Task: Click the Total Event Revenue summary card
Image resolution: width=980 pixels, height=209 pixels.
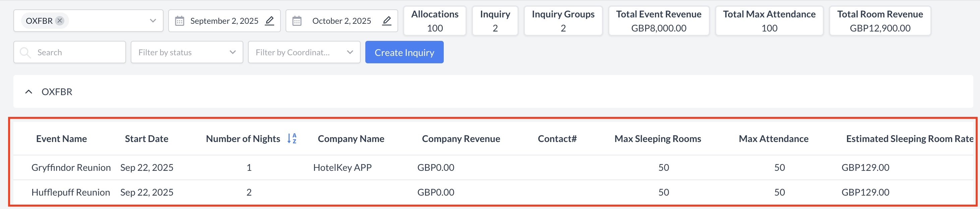Action: 658,21
